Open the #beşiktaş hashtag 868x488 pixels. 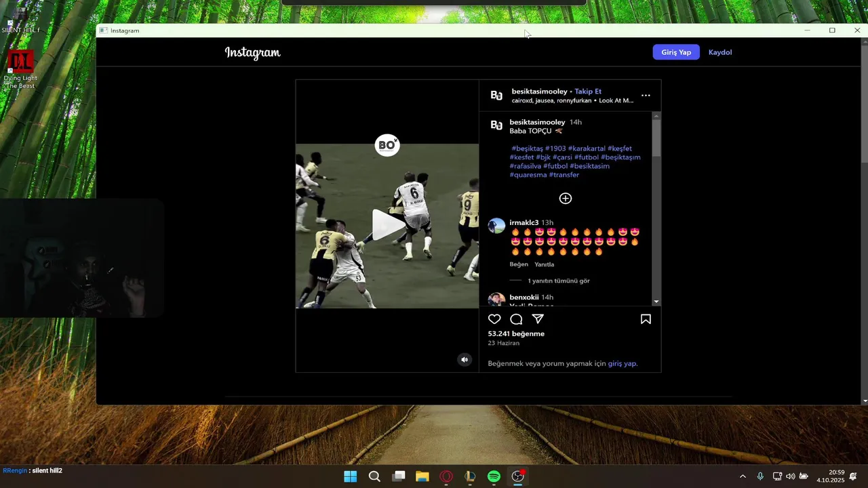click(x=527, y=148)
